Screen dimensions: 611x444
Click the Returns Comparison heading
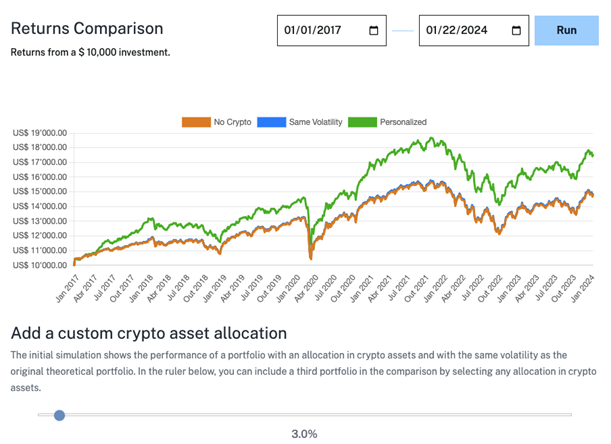point(87,29)
